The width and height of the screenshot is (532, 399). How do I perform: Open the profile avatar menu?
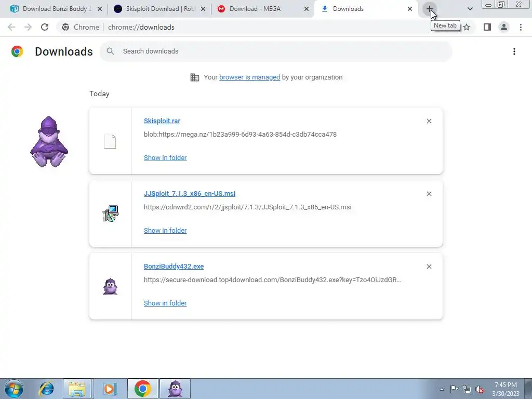(504, 27)
